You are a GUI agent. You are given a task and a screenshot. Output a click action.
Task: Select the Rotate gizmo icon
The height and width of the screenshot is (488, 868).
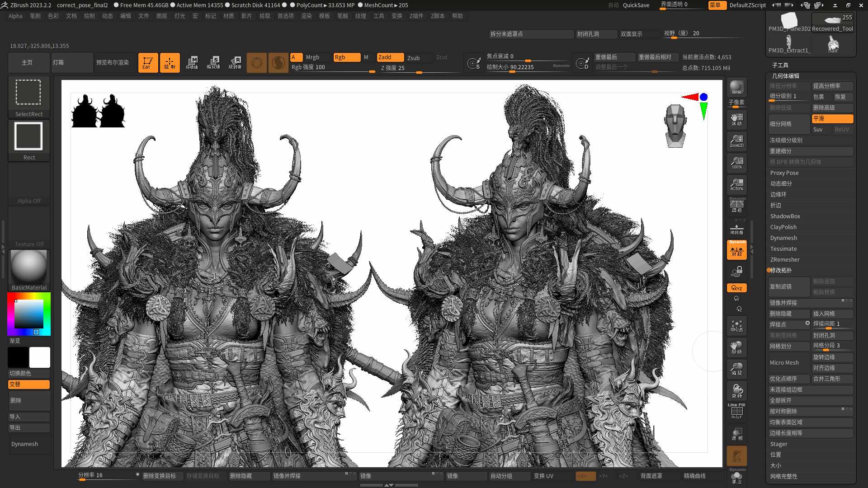235,62
